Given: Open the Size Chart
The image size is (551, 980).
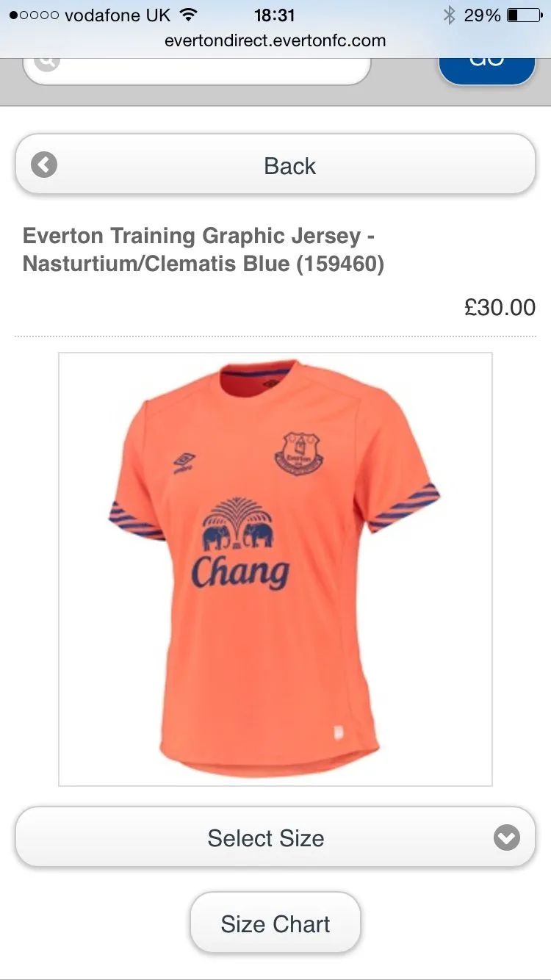Looking at the screenshot, I should pyautogui.click(x=275, y=923).
